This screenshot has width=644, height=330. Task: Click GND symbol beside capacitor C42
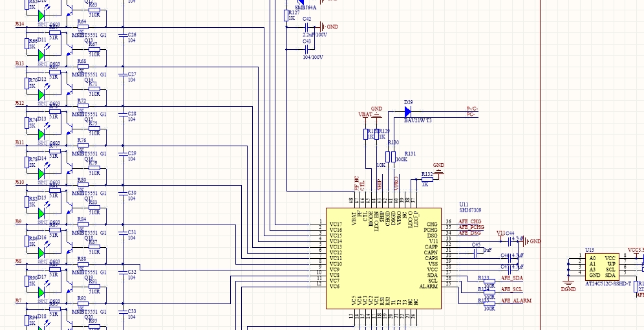[323, 27]
